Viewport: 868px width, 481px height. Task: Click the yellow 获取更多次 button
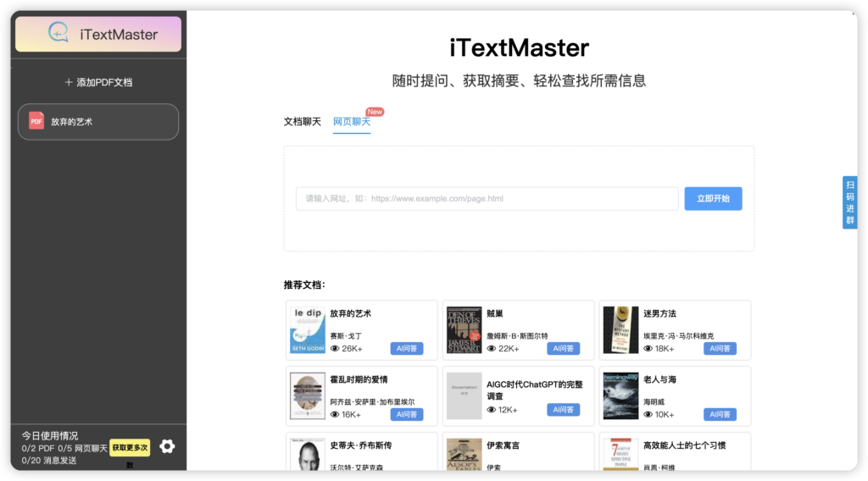tap(130, 448)
